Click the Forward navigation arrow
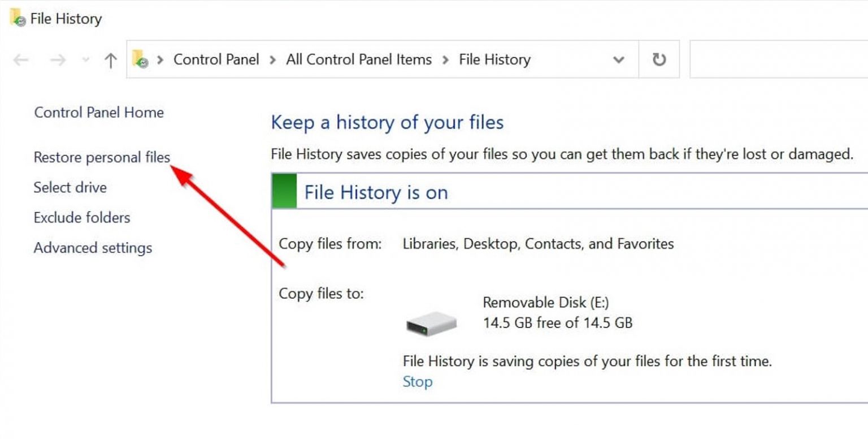Viewport: 868px width, 439px height. tap(55, 59)
